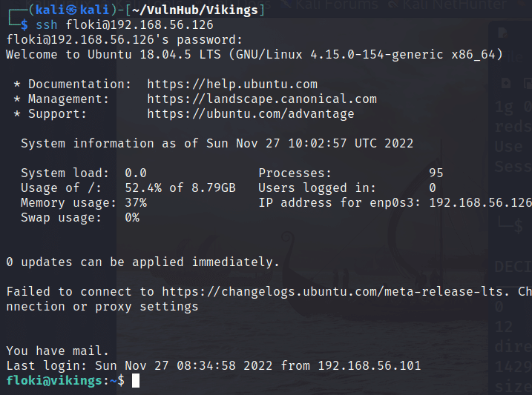532x395 pixels.
Task: Click the ssh floki@192.168.56.126 command text
Action: point(125,25)
